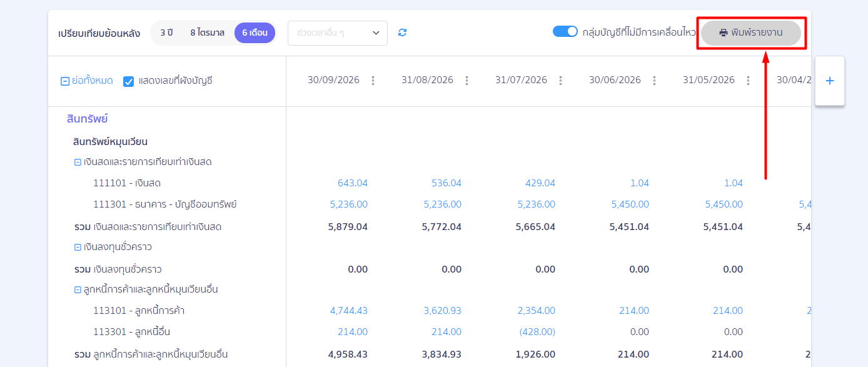
Task: Collapse the ลูกหนี้การค้าและลูกหนี้หมุนเวียนอื่น group
Action: click(x=78, y=289)
